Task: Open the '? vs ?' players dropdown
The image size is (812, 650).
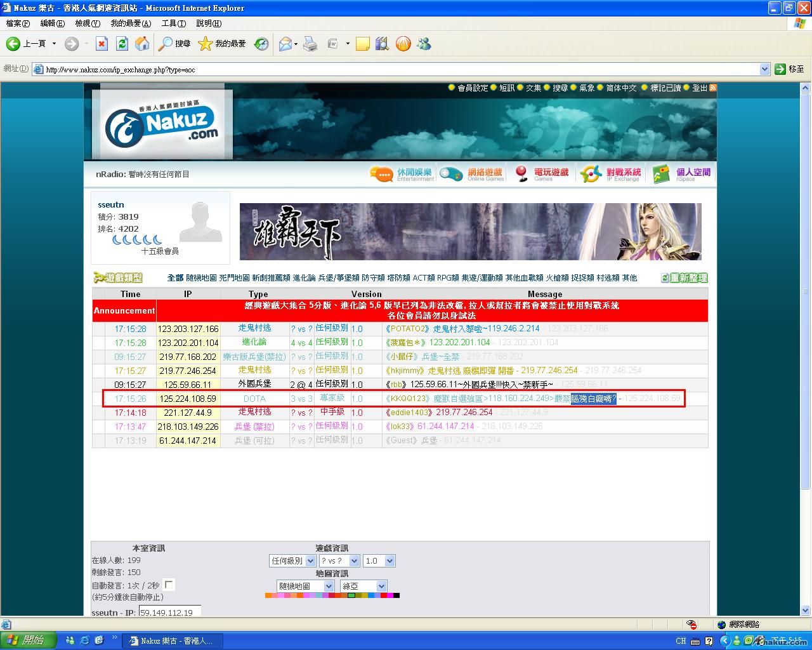Action: (x=339, y=560)
